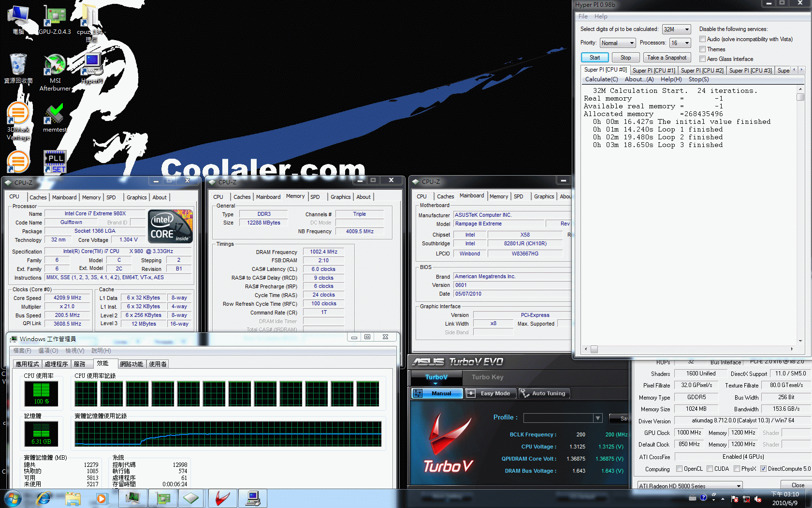The image size is (812, 508).
Task: Toggle the Themes service checkbox
Action: click(703, 49)
